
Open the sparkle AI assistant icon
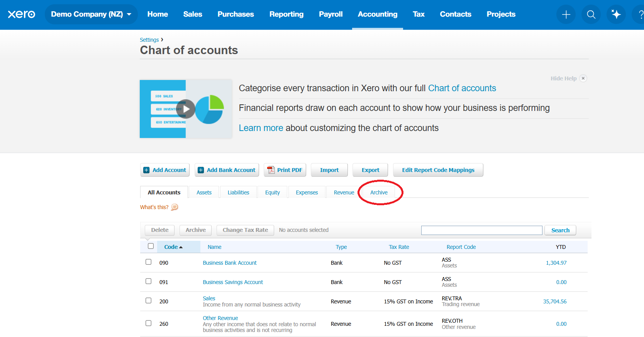(616, 15)
